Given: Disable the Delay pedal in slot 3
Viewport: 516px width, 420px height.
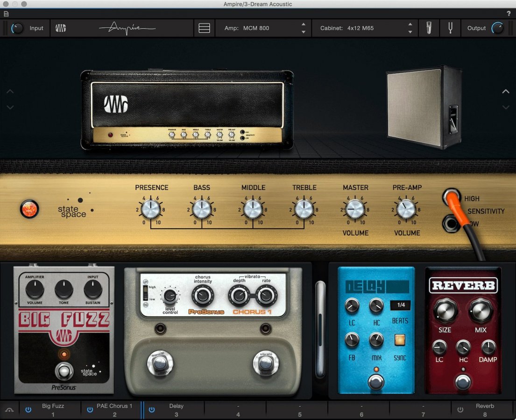Looking at the screenshot, I should [x=151, y=409].
